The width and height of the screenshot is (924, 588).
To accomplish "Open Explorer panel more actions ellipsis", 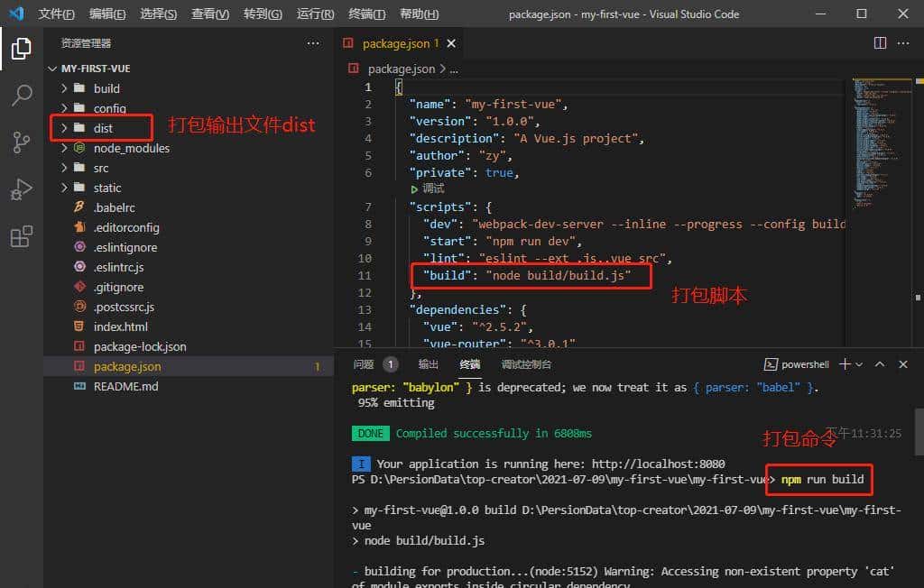I will click(x=313, y=43).
